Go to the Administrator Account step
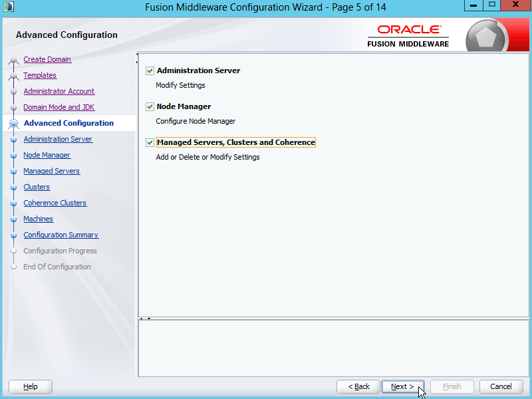The width and height of the screenshot is (532, 399). click(59, 91)
